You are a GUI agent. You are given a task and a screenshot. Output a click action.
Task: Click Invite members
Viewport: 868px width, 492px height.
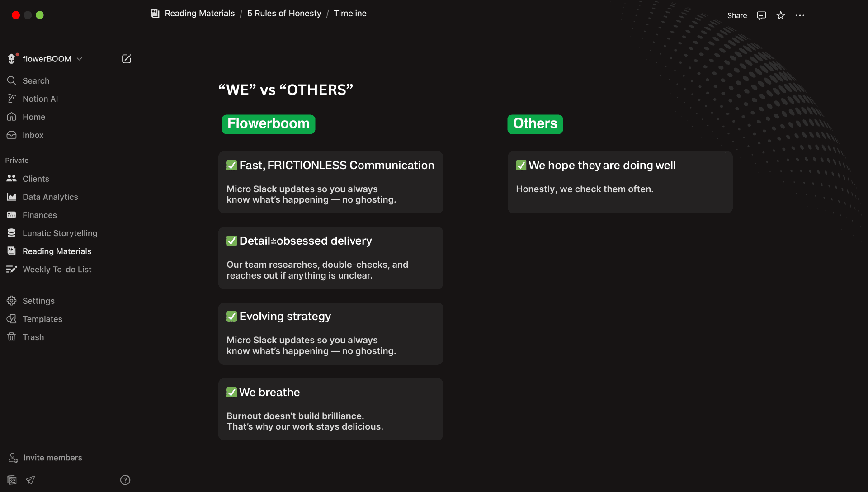(52, 458)
